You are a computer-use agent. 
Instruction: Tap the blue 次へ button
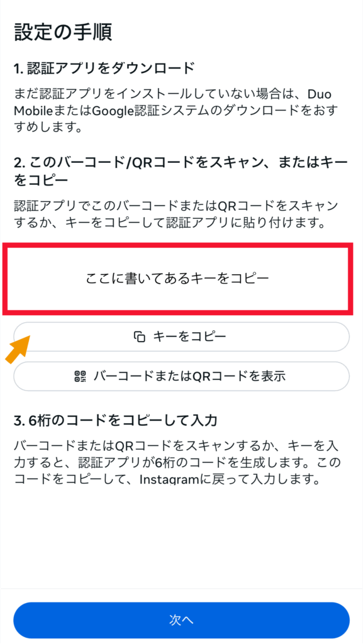click(x=181, y=620)
